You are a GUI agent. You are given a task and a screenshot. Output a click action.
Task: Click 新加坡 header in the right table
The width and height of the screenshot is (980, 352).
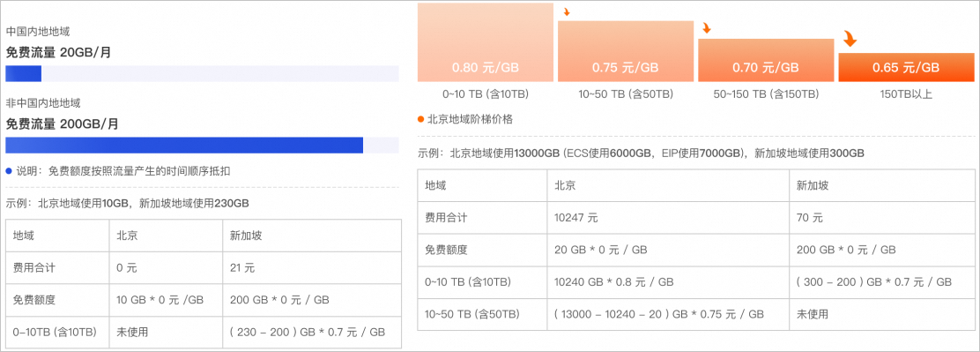(813, 185)
